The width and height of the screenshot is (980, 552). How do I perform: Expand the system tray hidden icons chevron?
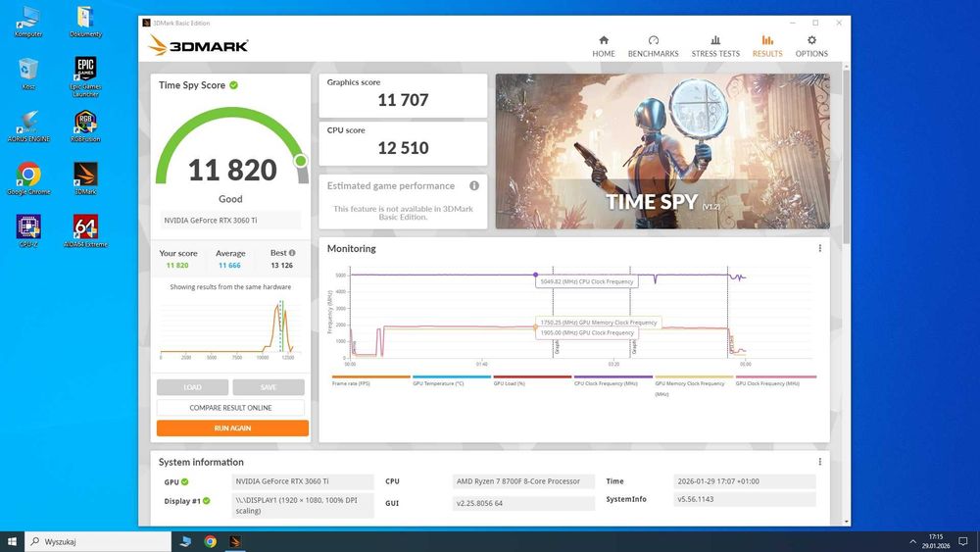click(912, 541)
